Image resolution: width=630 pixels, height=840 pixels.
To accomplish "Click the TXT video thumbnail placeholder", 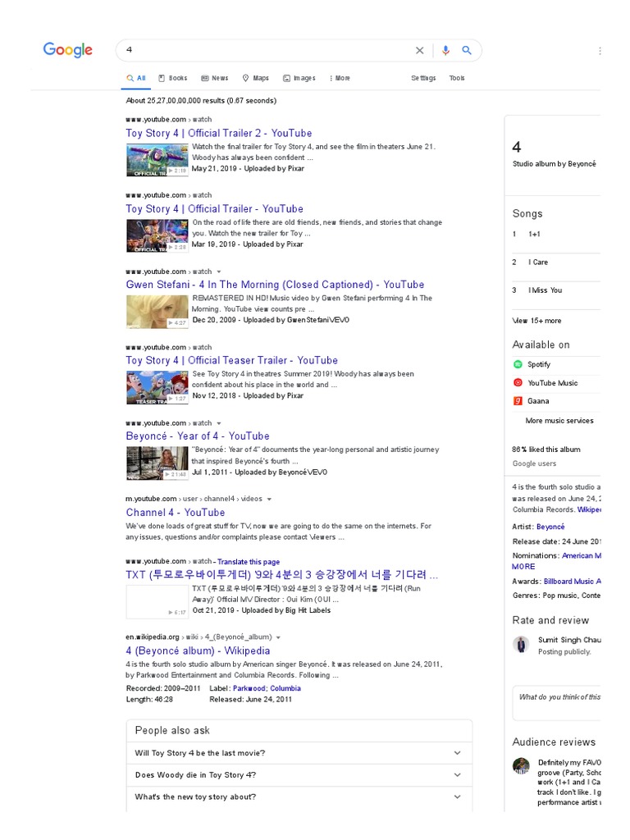I will 157,602.
